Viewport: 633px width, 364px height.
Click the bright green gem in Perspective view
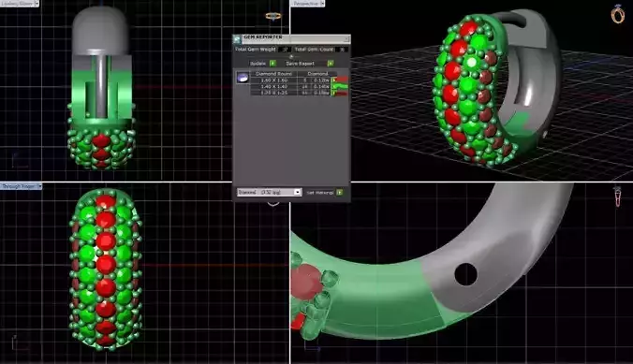[x=472, y=63]
